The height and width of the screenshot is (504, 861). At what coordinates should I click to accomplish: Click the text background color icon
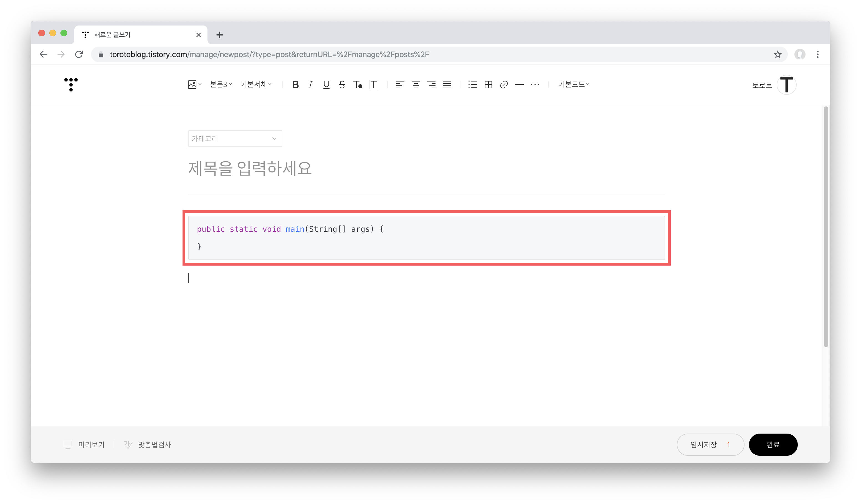pyautogui.click(x=373, y=85)
